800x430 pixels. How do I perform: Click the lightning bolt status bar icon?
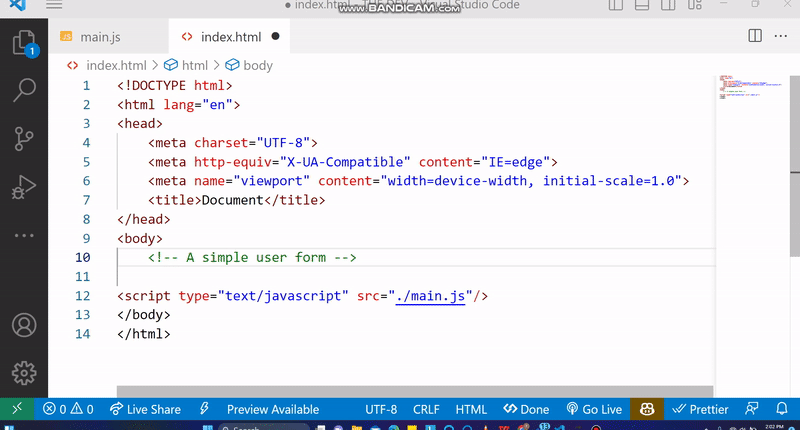point(204,409)
